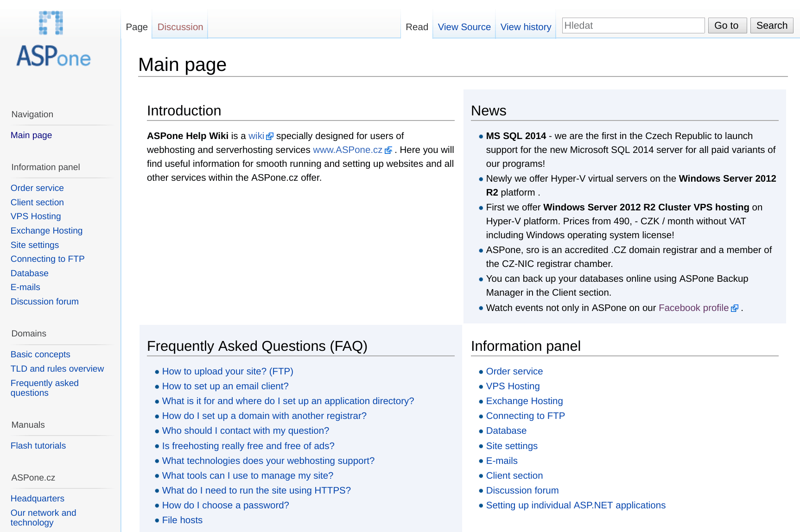Image resolution: width=800 pixels, height=532 pixels.
Task: Open Basic concepts under Domains
Action: coord(40,355)
